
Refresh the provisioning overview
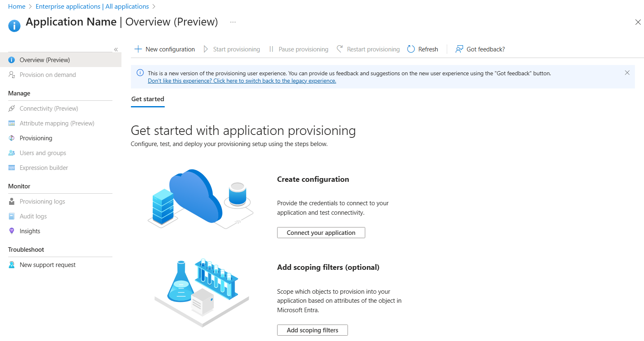(x=422, y=49)
